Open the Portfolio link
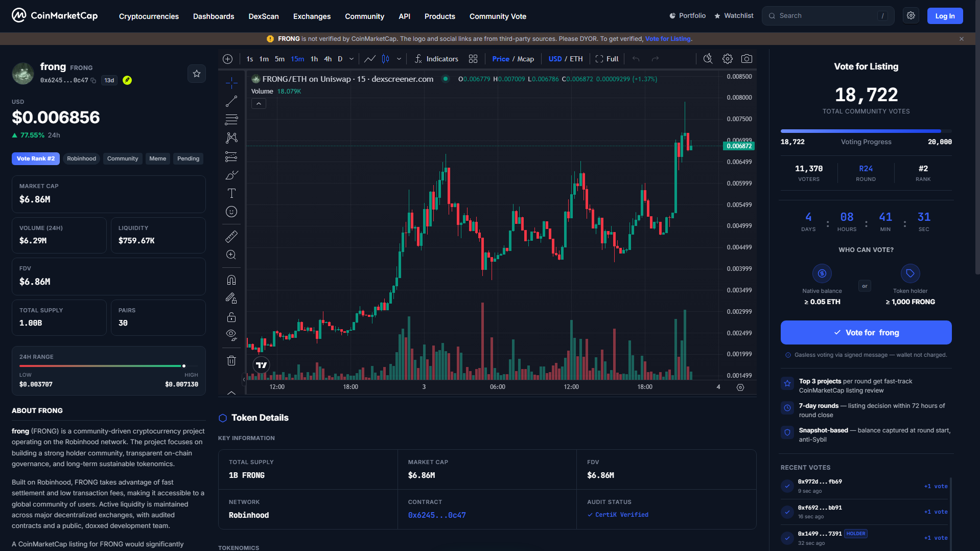 687,16
